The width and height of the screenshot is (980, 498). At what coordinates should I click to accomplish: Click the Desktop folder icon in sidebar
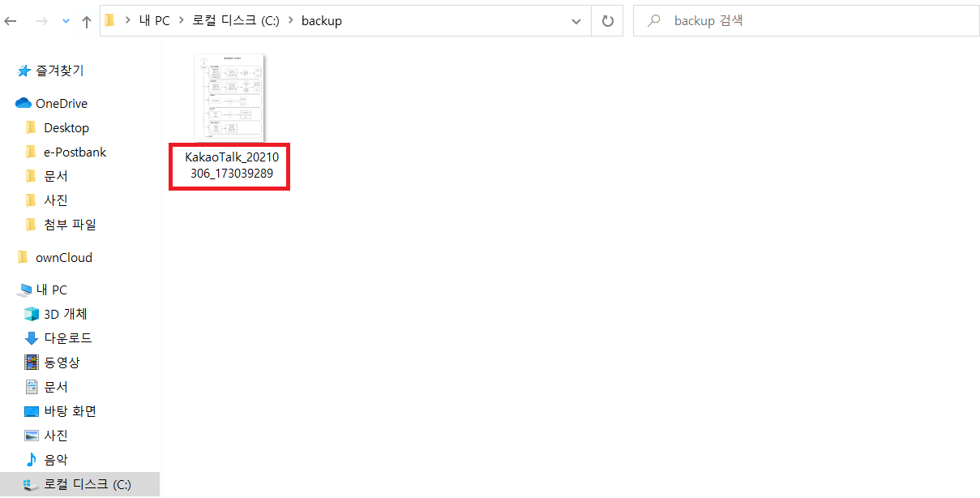[x=31, y=127]
